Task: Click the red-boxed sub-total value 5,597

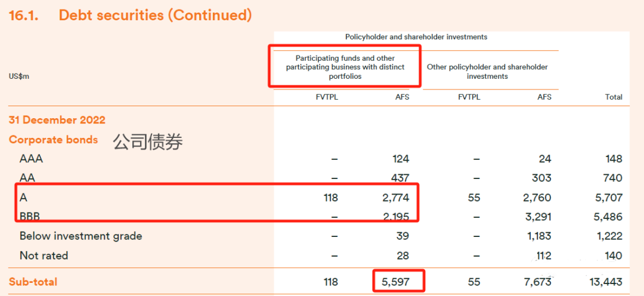Action: coord(394,282)
